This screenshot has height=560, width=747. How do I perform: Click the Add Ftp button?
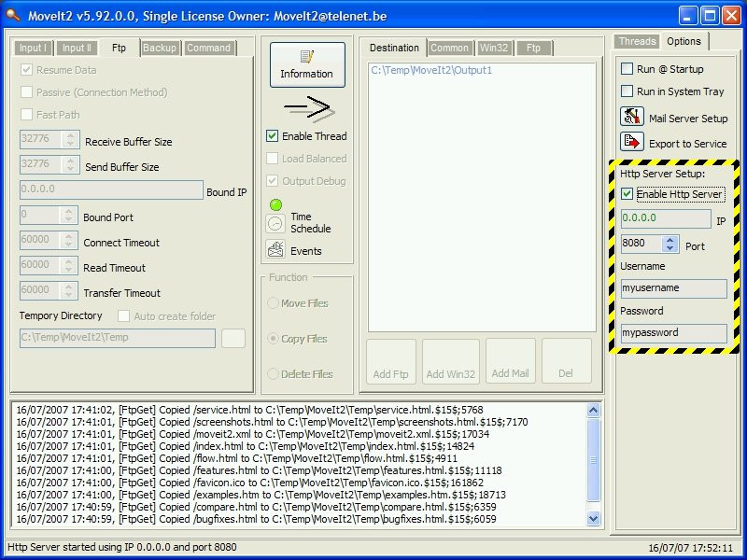390,361
